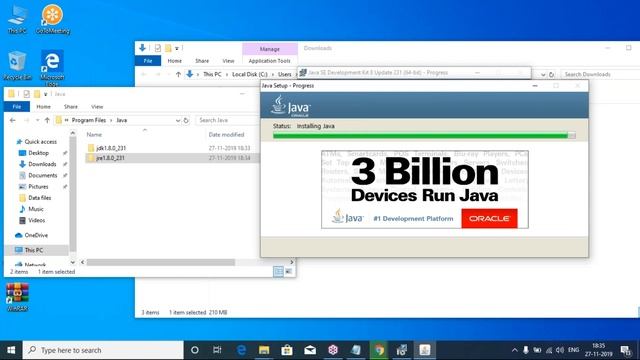Launch Edge from the taskbar
This screenshot has width=640, height=360.
coord(241,350)
